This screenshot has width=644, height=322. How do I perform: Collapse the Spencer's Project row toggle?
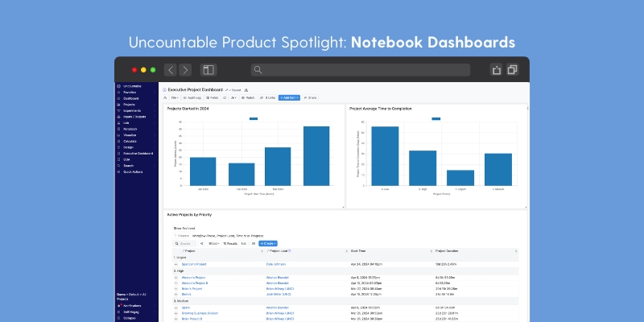(175, 265)
